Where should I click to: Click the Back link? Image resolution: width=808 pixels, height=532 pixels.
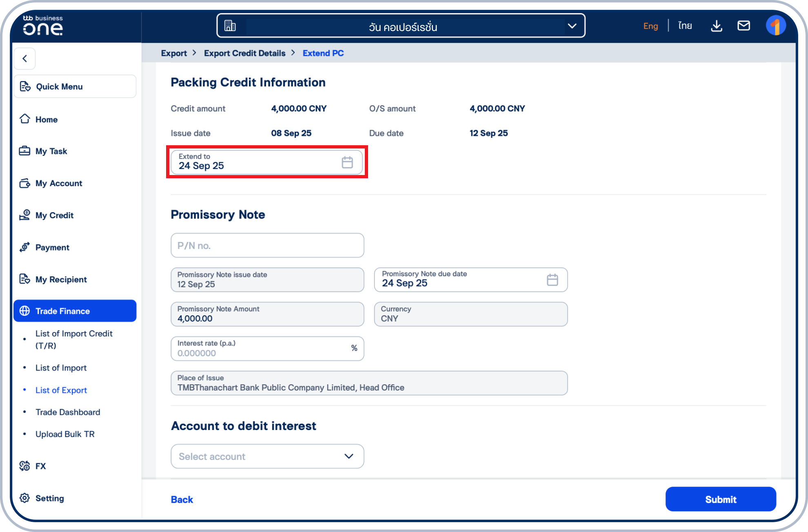coord(182,499)
